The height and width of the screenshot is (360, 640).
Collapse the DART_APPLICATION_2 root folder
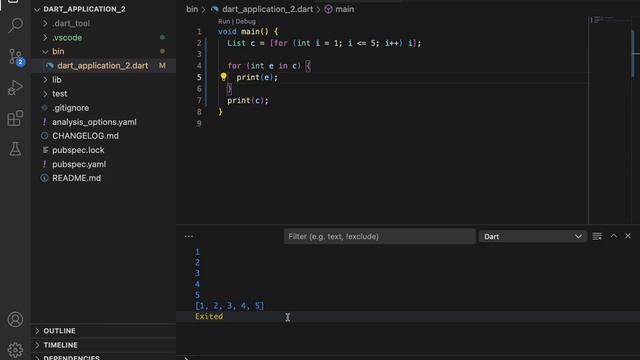tap(37, 9)
